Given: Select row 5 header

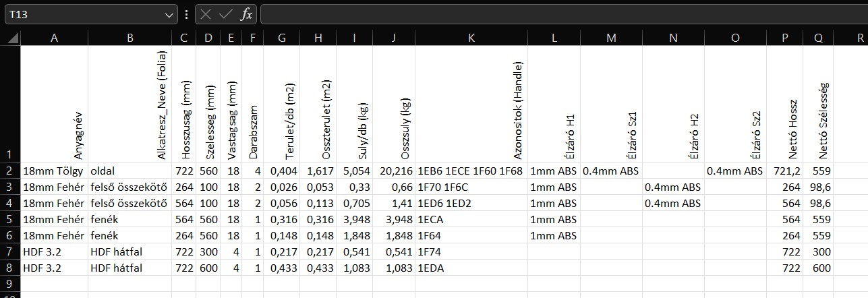Looking at the screenshot, I should point(10,218).
